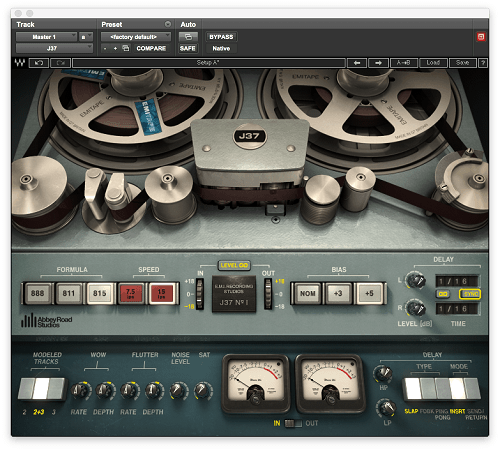Viewport: 500px width, 450px height.
Task: Click the SAT saturation knob
Action: click(203, 390)
